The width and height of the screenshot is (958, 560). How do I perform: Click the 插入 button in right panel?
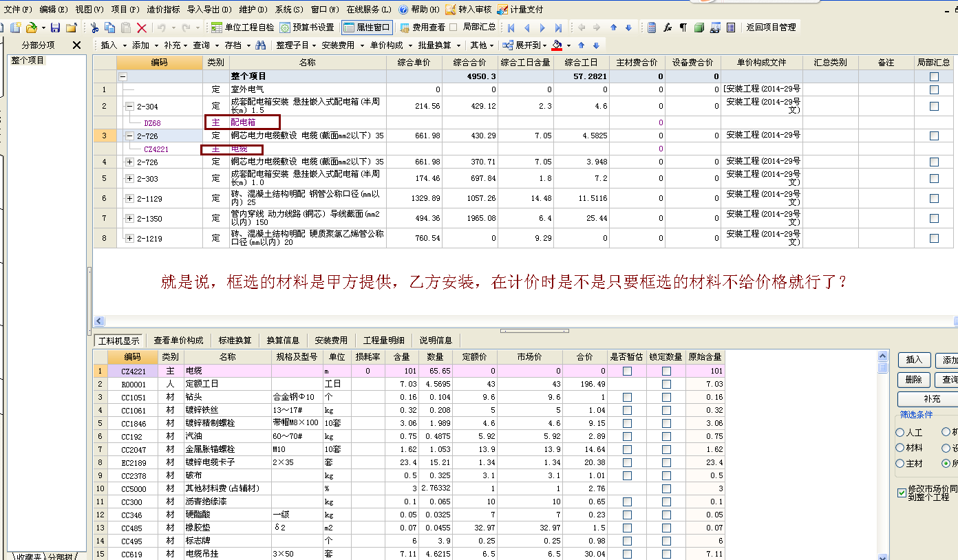(x=914, y=360)
